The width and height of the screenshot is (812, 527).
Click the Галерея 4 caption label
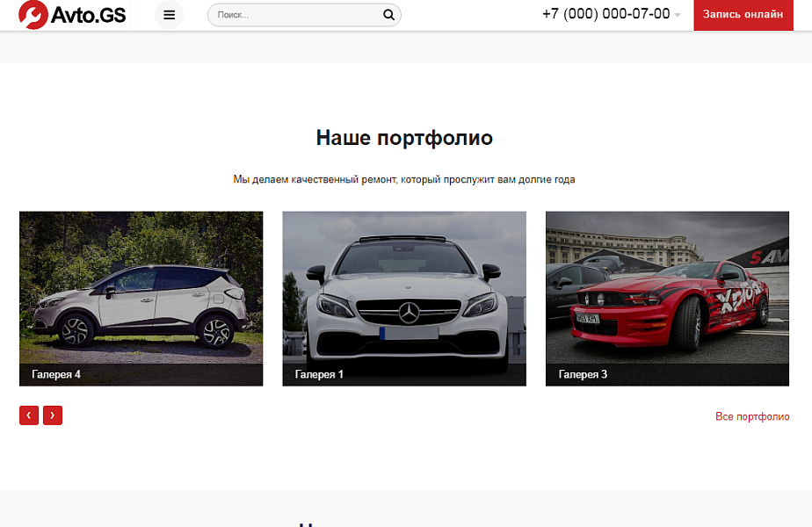click(x=56, y=372)
